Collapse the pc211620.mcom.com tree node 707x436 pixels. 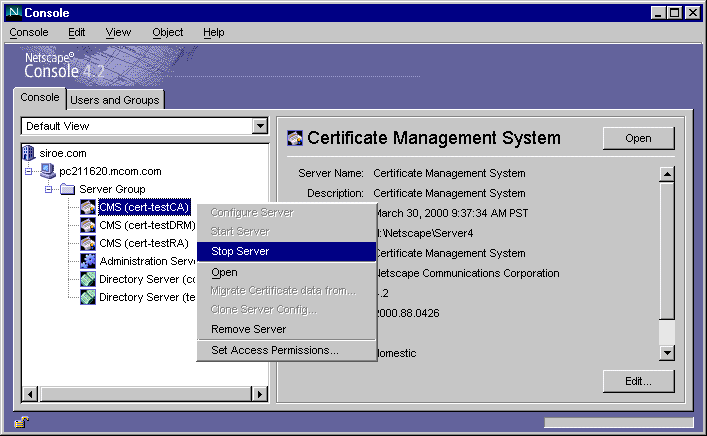tap(29, 171)
